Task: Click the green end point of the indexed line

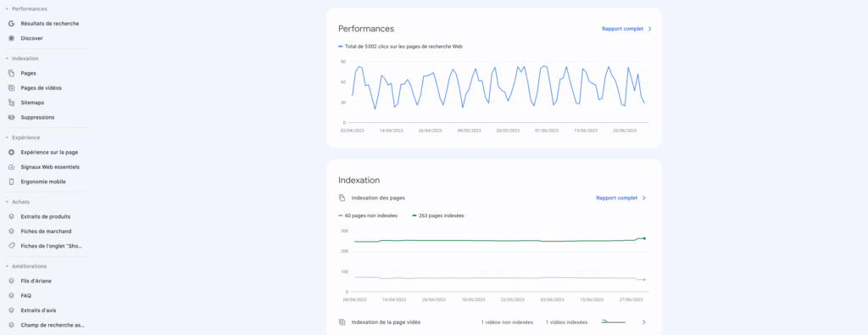Action: (x=644, y=238)
